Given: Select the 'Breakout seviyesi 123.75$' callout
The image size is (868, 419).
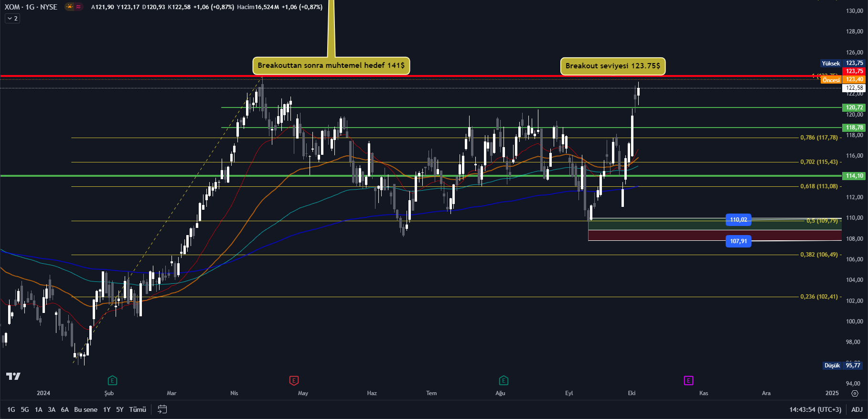Looking at the screenshot, I should 613,66.
